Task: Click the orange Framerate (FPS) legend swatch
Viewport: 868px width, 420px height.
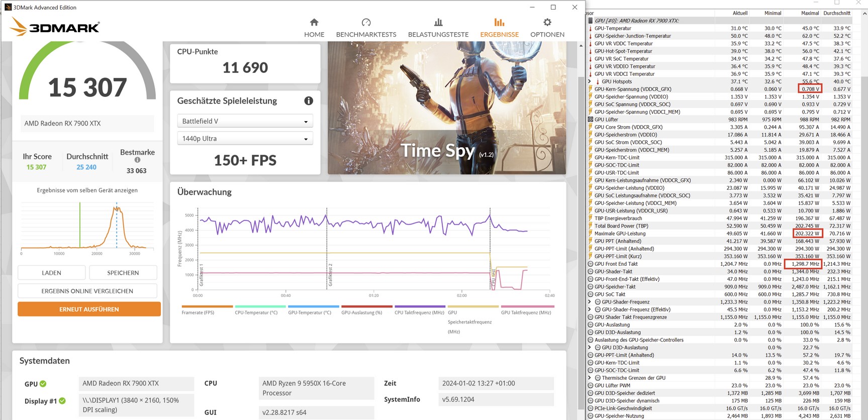Action: (x=207, y=306)
